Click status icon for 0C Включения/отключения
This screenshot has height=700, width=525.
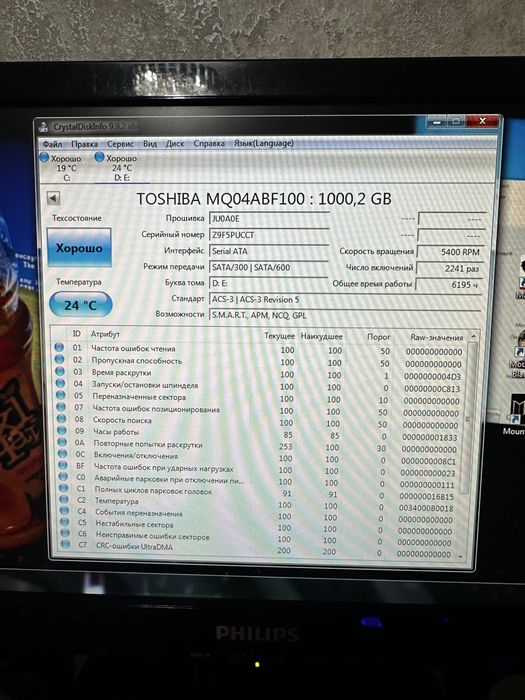point(63,454)
